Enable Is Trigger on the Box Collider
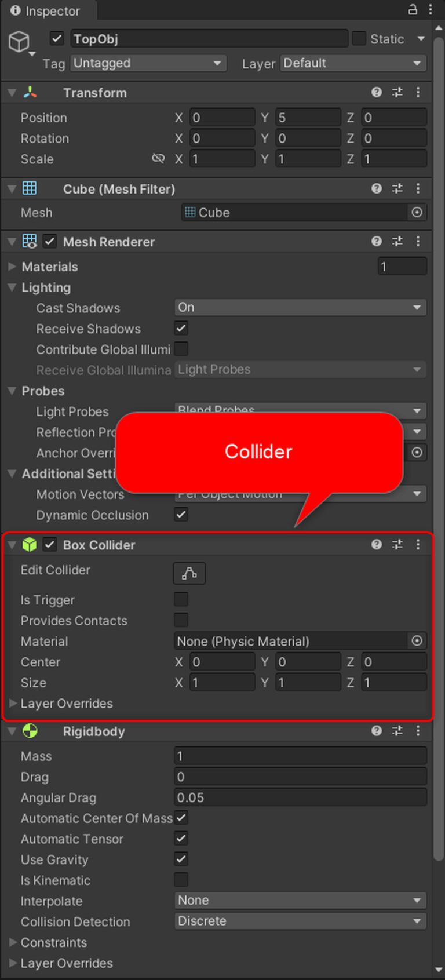 (181, 599)
